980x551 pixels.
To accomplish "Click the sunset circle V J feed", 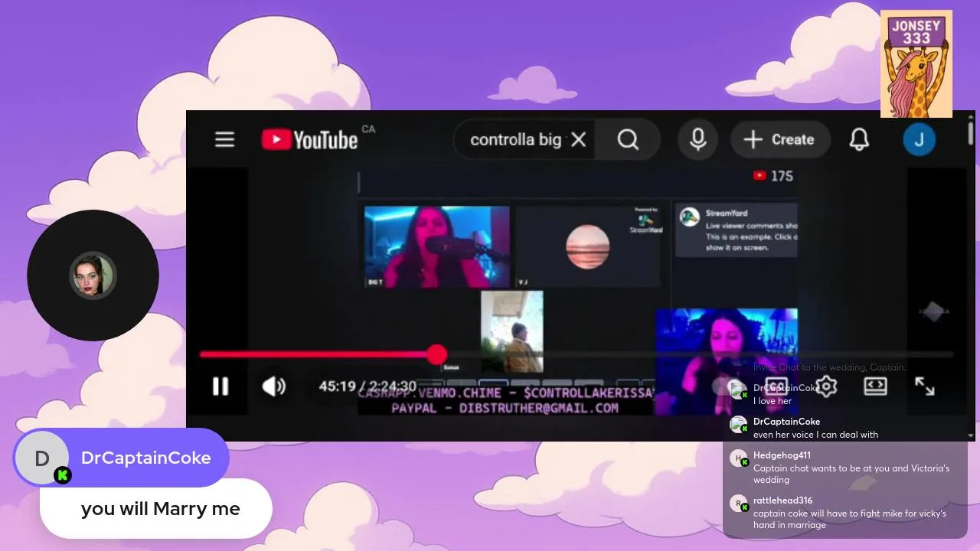I will (588, 246).
